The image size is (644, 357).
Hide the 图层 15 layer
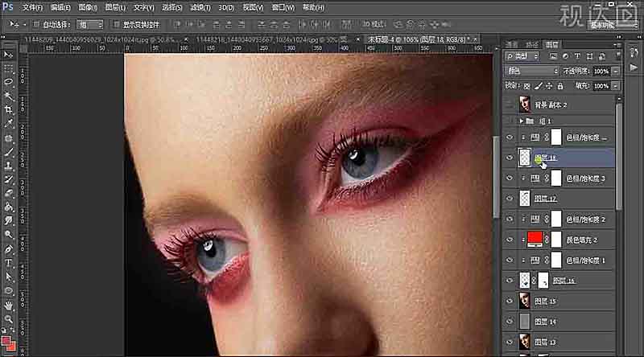pos(510,302)
